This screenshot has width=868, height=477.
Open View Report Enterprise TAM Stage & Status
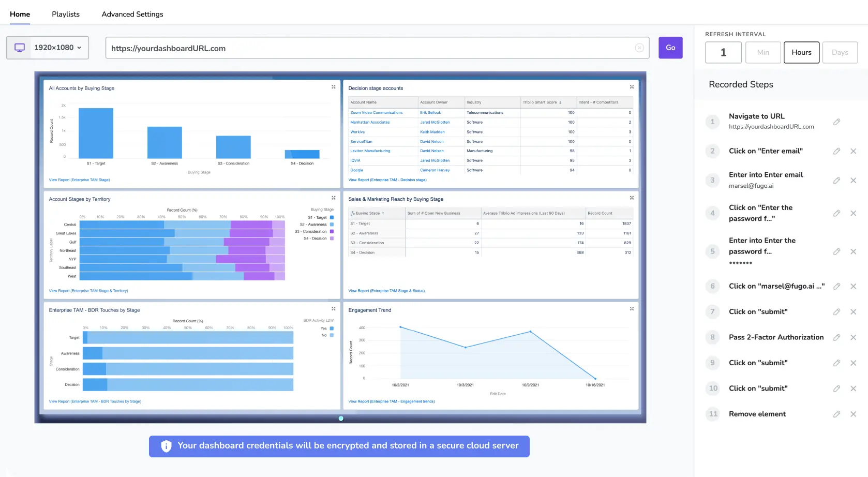coord(386,291)
